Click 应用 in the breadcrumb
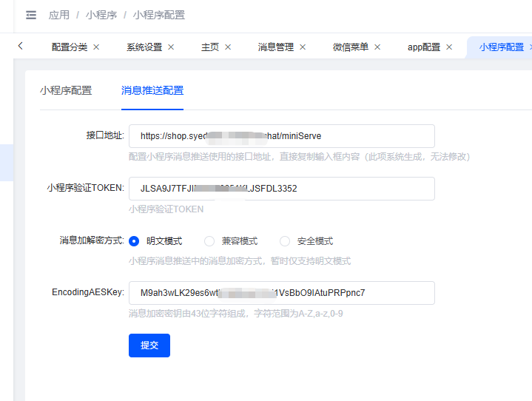Viewport: 532px width, 401px height. 59,15
